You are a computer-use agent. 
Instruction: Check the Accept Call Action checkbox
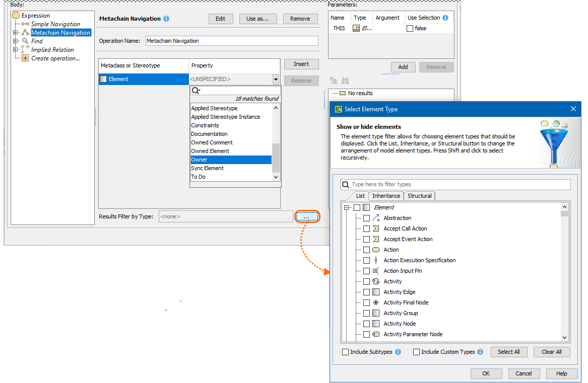[x=366, y=228]
